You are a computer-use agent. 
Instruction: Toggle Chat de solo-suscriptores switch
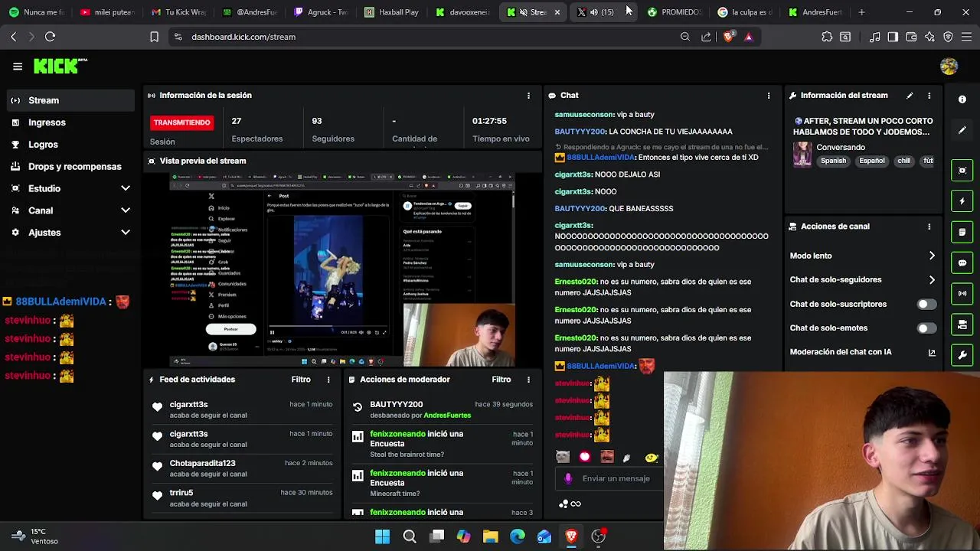click(x=926, y=305)
